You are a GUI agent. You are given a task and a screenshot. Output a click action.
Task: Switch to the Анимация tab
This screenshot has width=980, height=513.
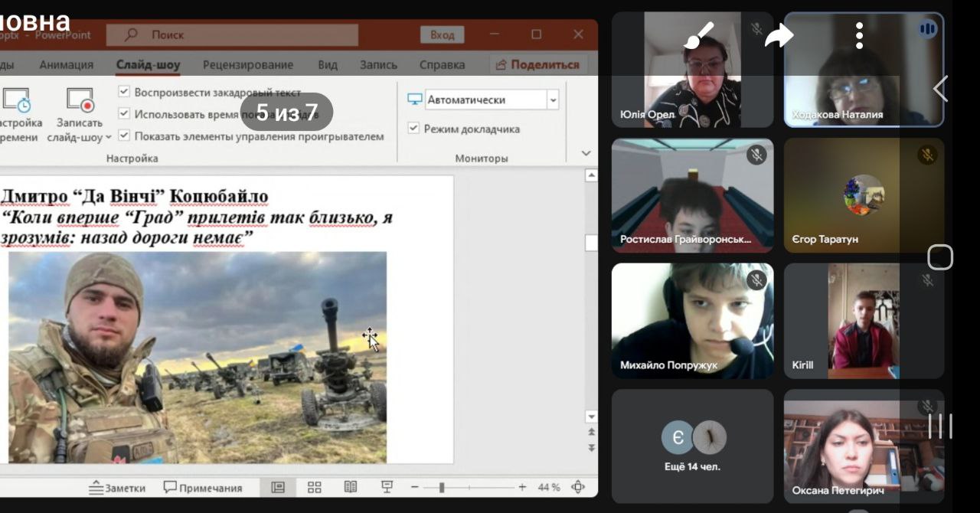pyautogui.click(x=67, y=65)
